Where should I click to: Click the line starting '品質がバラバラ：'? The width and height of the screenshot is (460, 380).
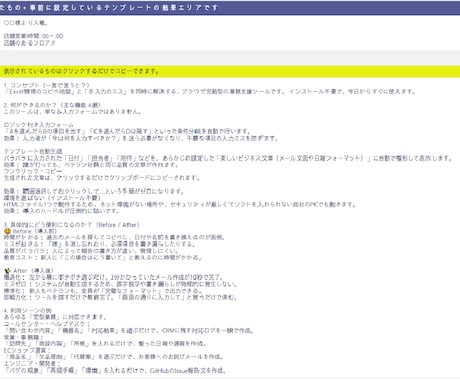coord(91,251)
